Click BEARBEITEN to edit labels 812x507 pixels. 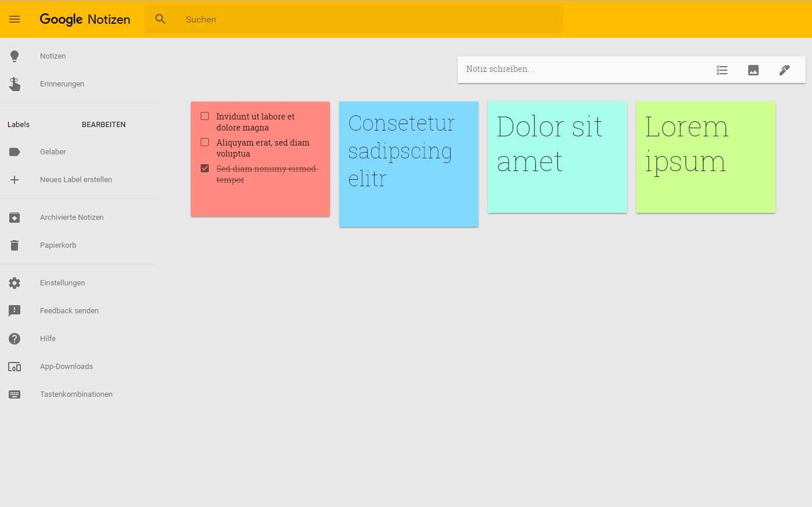click(104, 124)
